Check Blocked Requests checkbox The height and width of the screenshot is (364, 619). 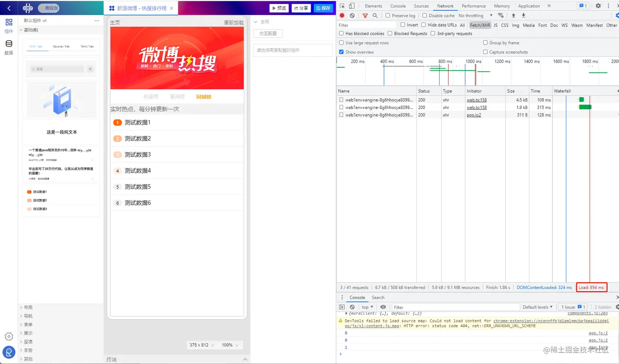click(x=390, y=34)
